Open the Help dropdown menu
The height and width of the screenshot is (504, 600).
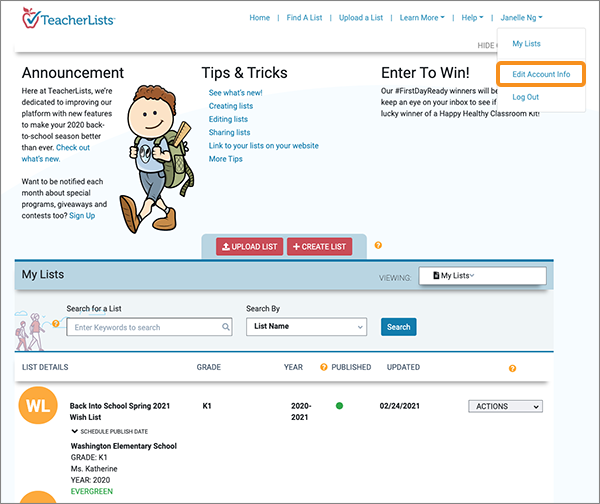(x=472, y=18)
